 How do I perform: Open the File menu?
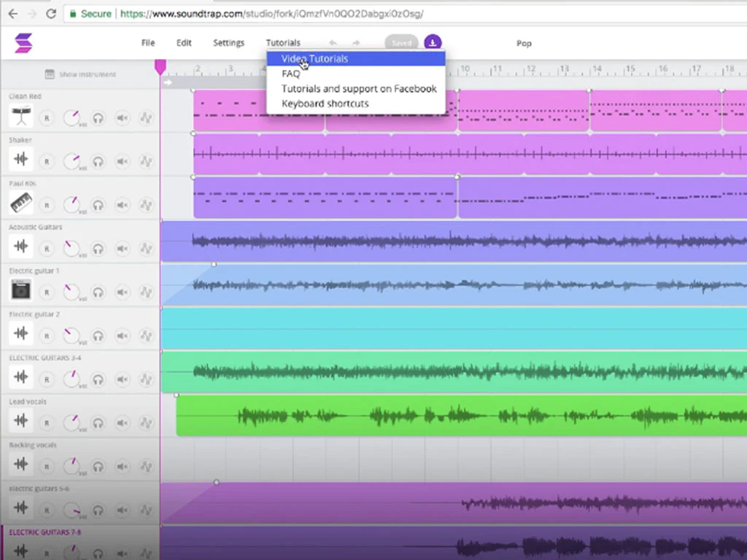point(148,43)
